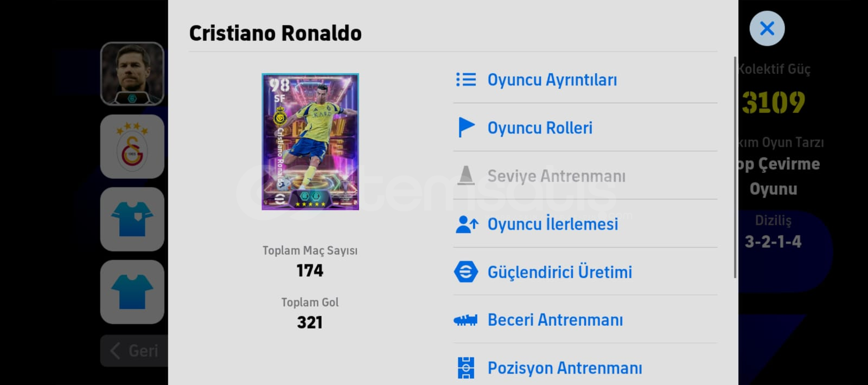
Task: Click the player-arrow icon for Oyuncu İlerlemesi
Action: click(x=467, y=224)
